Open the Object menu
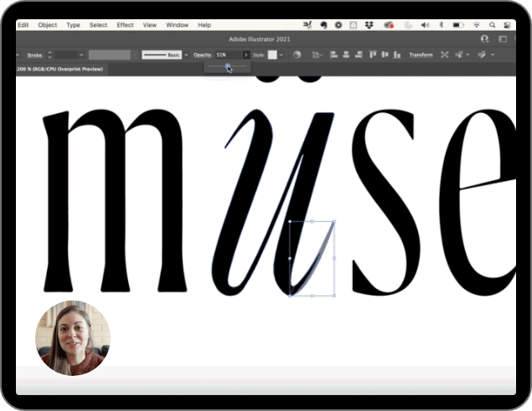The width and height of the screenshot is (532, 411). tap(48, 25)
